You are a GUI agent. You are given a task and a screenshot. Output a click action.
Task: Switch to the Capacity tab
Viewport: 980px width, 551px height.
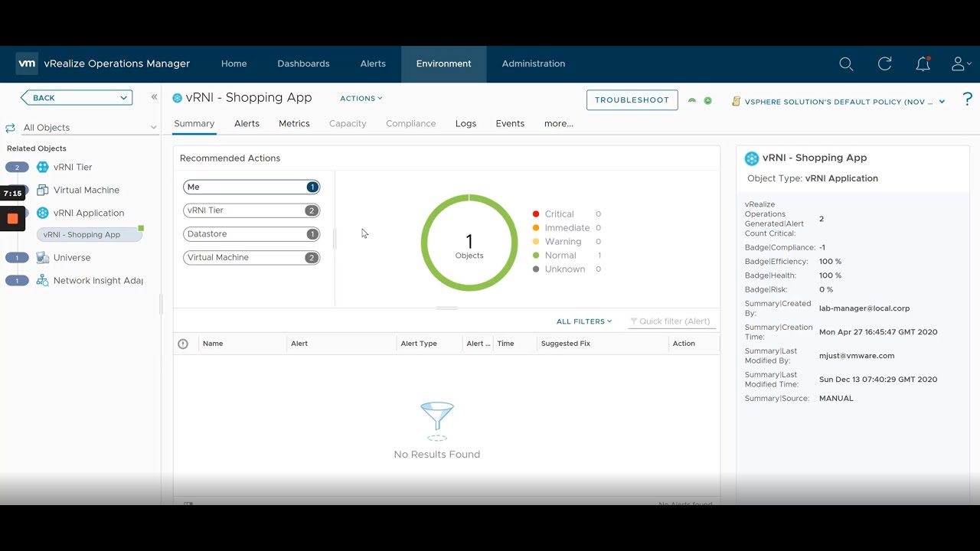(348, 123)
